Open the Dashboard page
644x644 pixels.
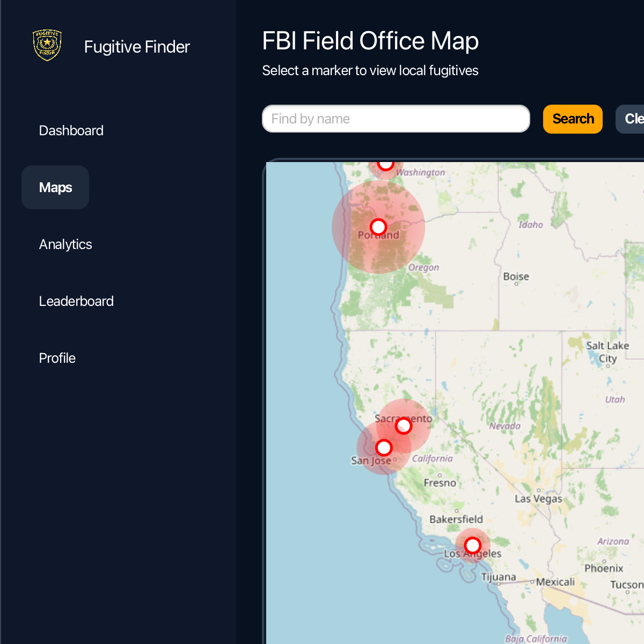pyautogui.click(x=71, y=130)
